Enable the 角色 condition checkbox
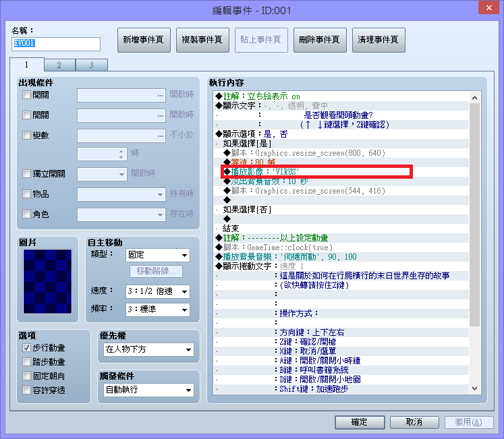 coord(27,214)
